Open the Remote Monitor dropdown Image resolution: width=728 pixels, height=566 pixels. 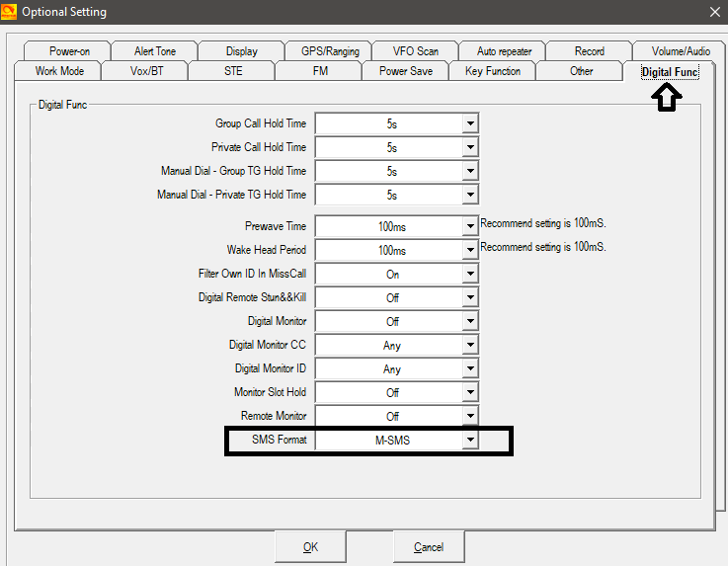click(470, 416)
